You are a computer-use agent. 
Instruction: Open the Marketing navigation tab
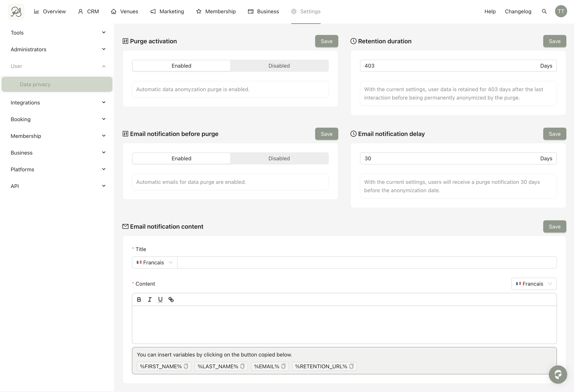(167, 11)
